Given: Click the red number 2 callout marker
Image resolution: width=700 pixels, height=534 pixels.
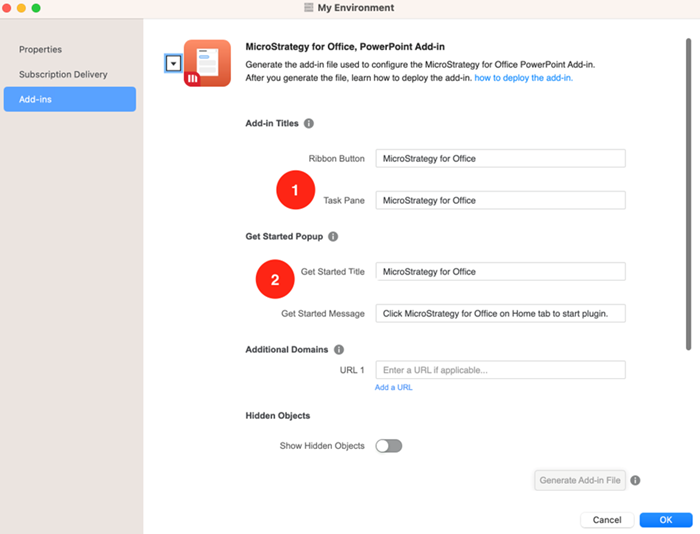Looking at the screenshot, I should [x=274, y=280].
